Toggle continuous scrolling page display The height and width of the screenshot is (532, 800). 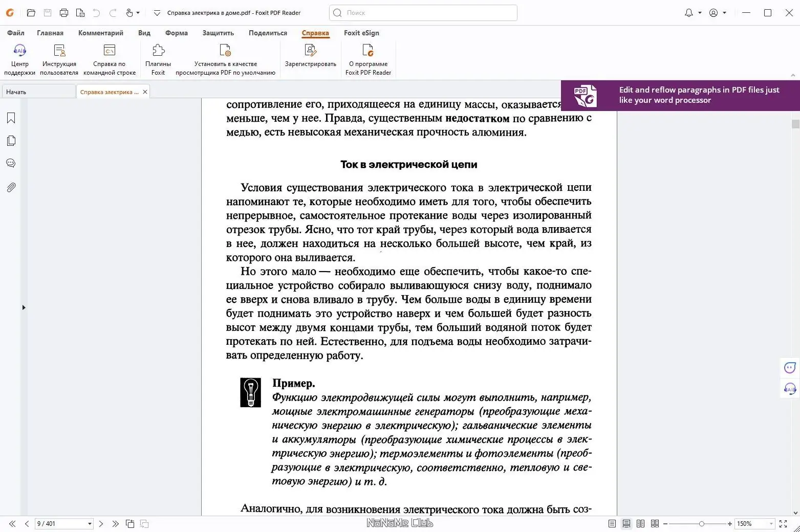[626, 523]
